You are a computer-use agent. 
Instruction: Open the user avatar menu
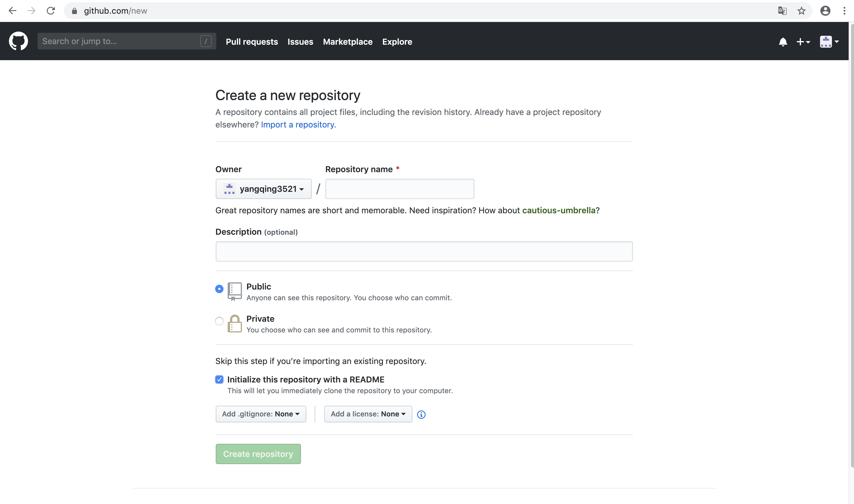pos(829,42)
